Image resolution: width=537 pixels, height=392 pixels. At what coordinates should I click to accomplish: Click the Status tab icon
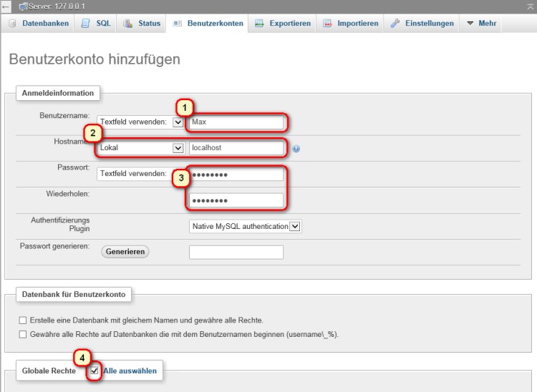127,24
